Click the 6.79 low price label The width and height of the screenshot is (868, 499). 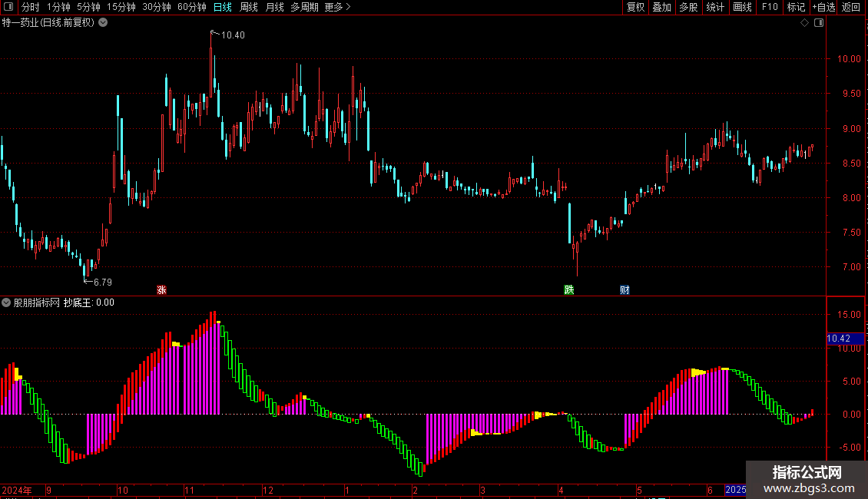(x=102, y=283)
